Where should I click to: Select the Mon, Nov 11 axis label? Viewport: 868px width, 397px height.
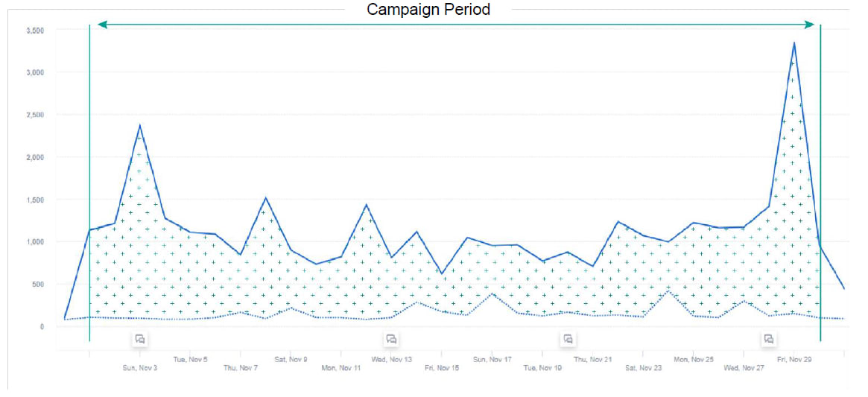[341, 368]
